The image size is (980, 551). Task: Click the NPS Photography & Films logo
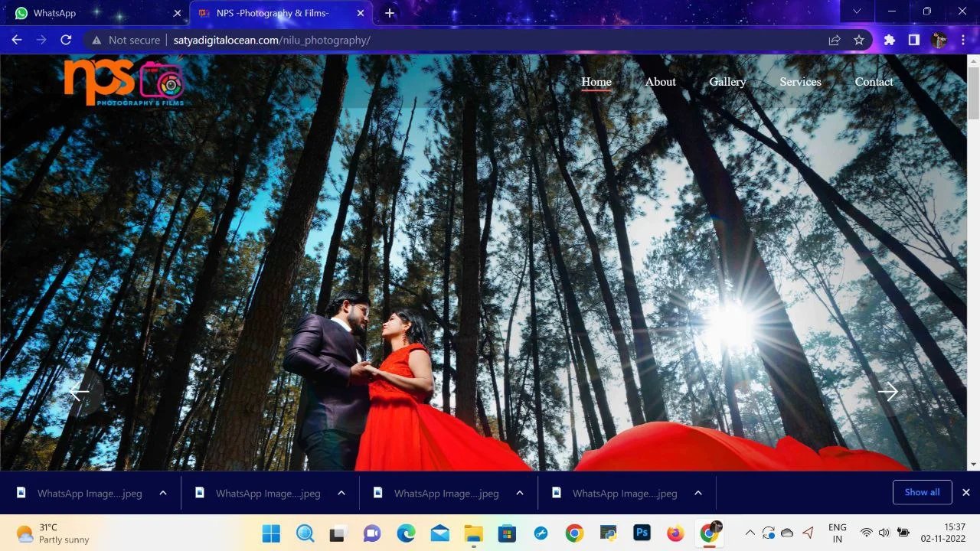(124, 81)
